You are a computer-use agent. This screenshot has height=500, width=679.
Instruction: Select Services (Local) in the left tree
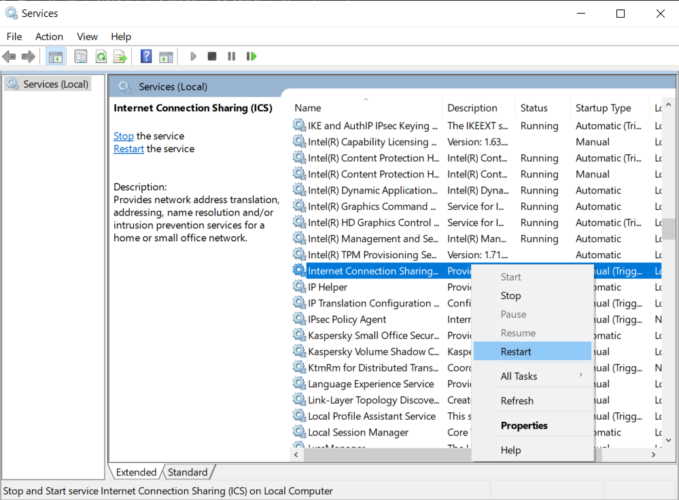[x=48, y=84]
